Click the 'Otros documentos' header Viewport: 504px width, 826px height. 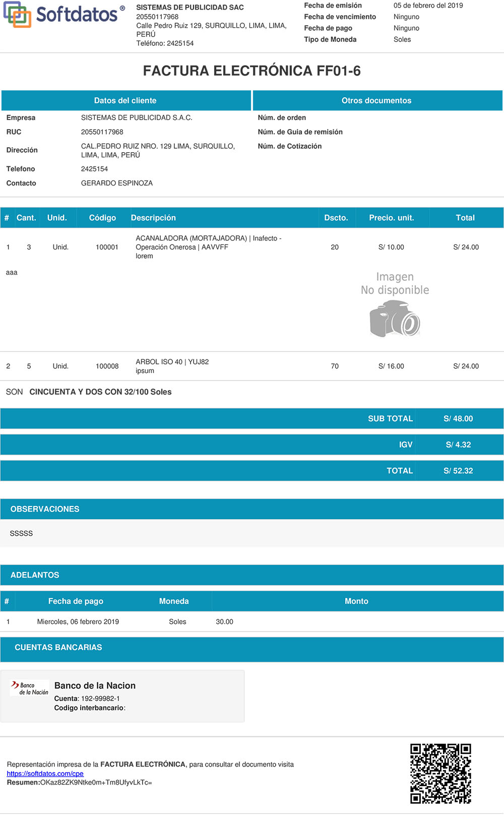(x=376, y=101)
